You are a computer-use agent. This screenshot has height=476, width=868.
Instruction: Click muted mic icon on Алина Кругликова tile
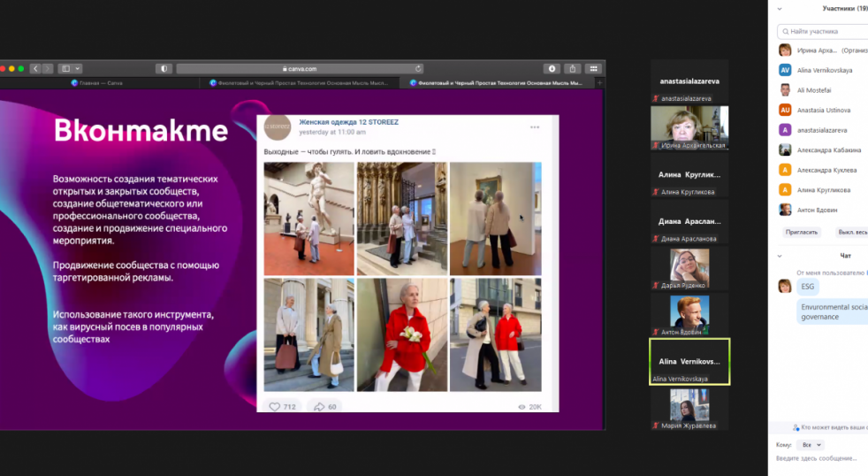[656, 192]
